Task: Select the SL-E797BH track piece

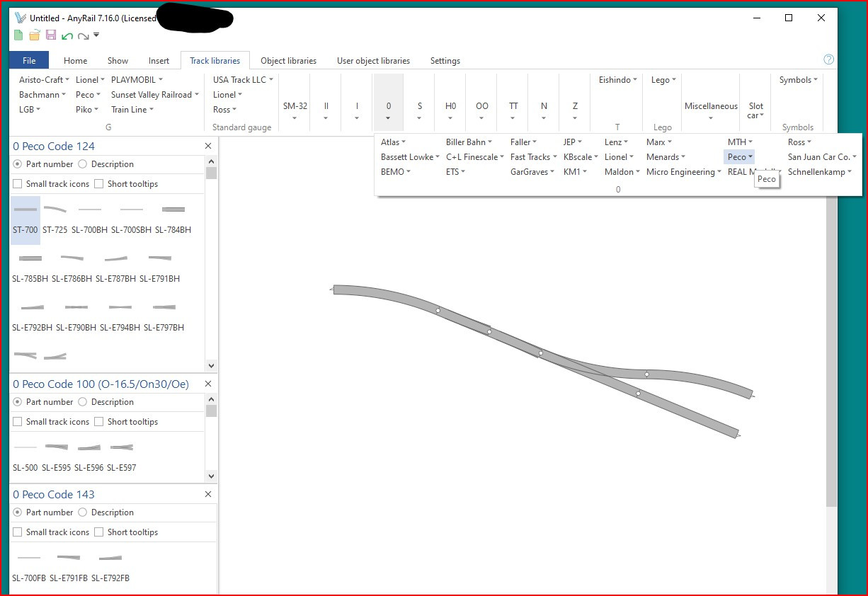Action: tap(164, 317)
